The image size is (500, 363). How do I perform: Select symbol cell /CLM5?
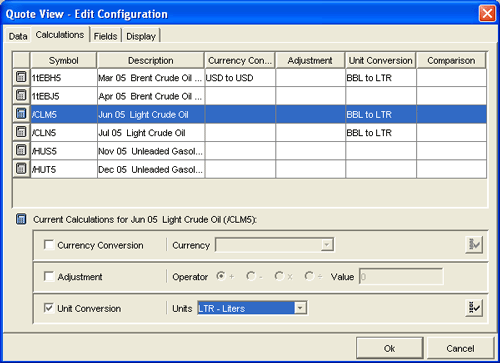pos(64,114)
